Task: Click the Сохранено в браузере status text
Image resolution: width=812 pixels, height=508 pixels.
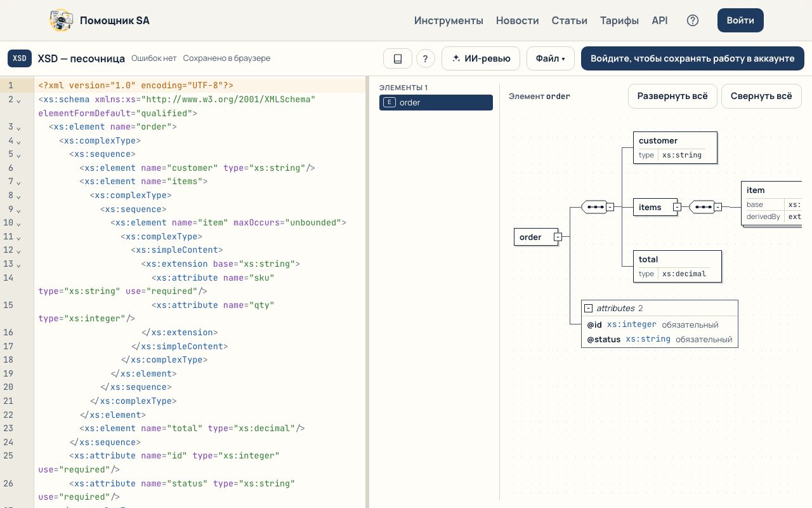Action: pos(226,58)
